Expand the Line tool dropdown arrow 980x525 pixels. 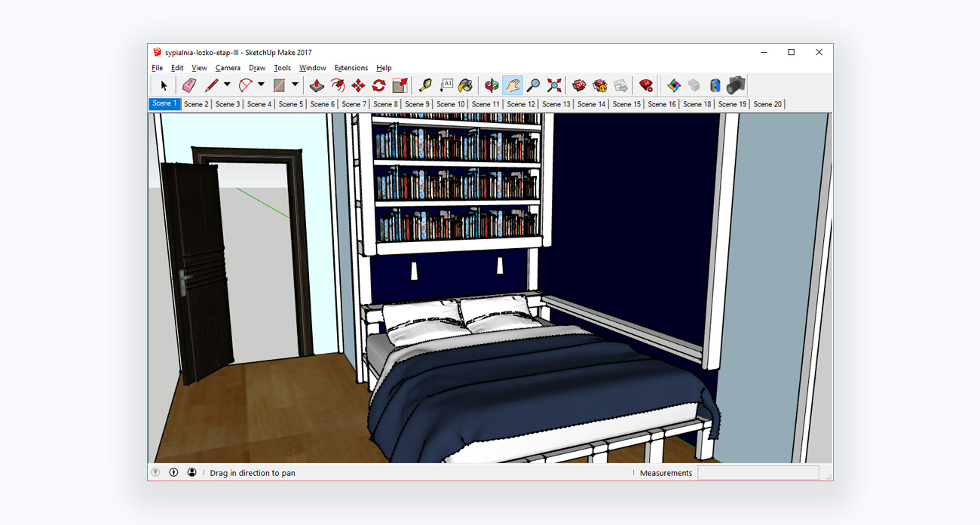click(x=227, y=85)
